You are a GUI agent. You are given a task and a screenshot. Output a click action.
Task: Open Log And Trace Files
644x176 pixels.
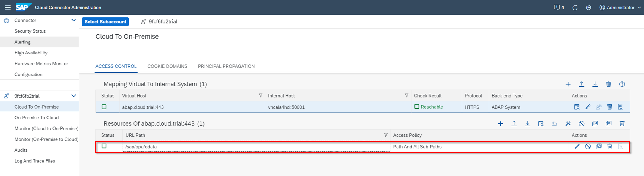(35, 161)
